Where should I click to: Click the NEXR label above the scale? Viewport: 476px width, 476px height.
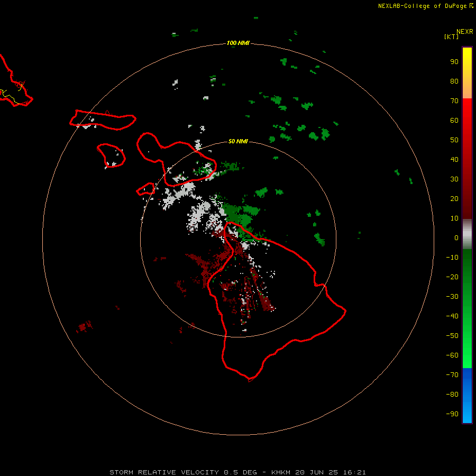coord(465,32)
